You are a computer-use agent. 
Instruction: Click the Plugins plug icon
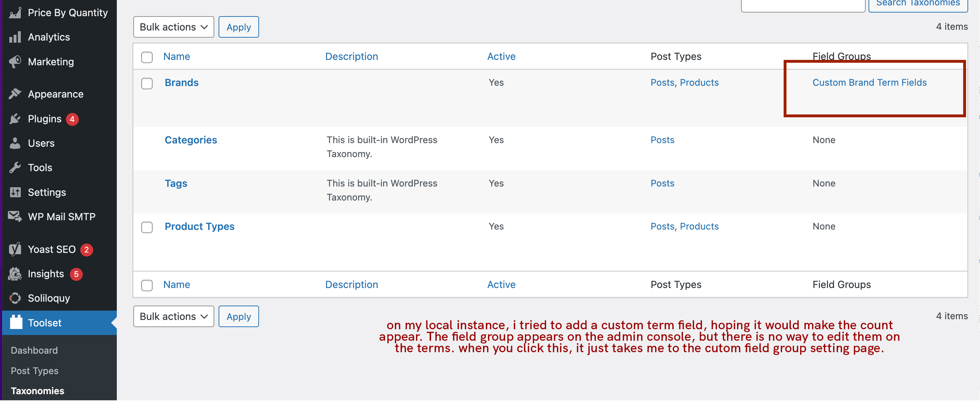pos(15,119)
